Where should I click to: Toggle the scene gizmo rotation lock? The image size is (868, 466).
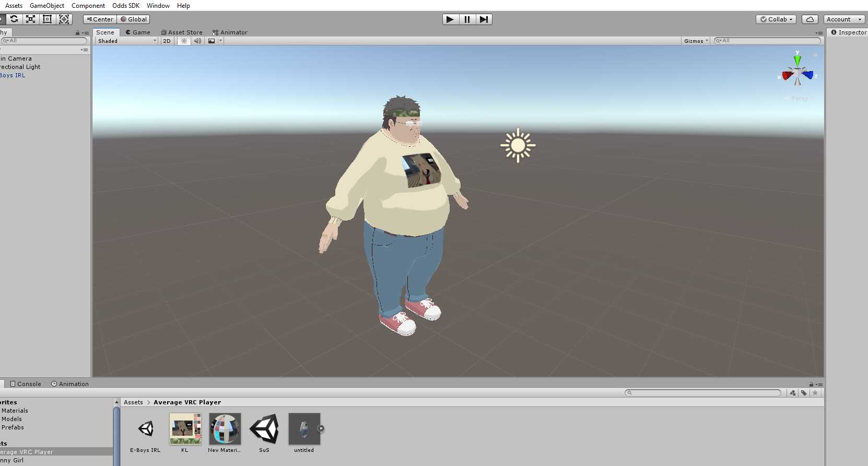pyautogui.click(x=815, y=54)
